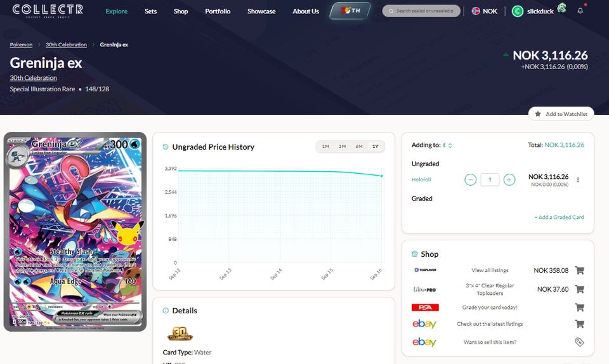Open Holofoil row three-dot menu
The image size is (609, 364).
578,179
